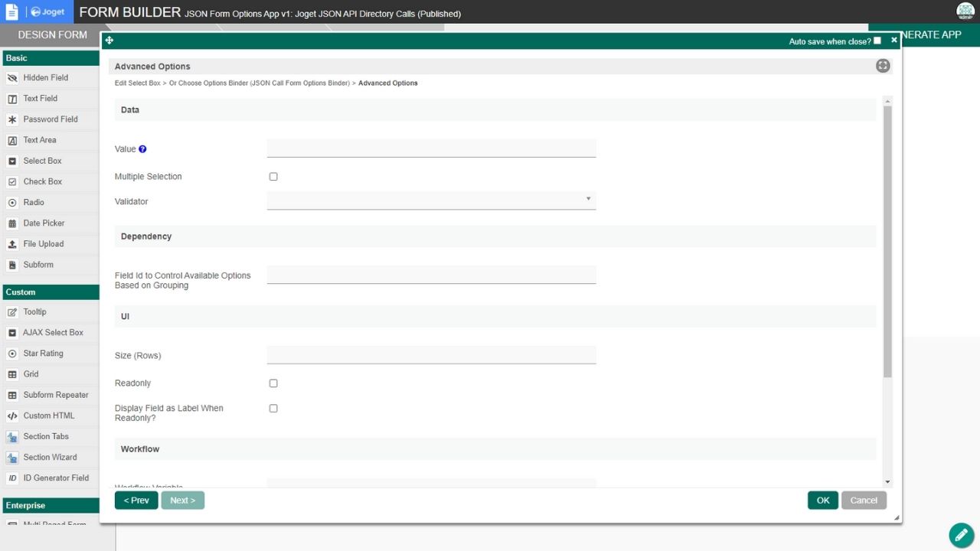Click the Size (Rows) input field

pyautogui.click(x=431, y=355)
